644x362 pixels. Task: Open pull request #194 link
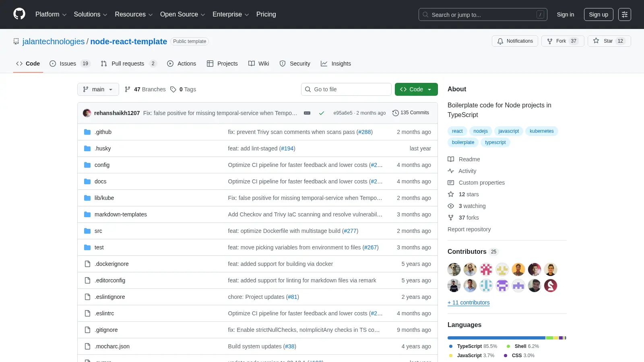click(x=287, y=148)
